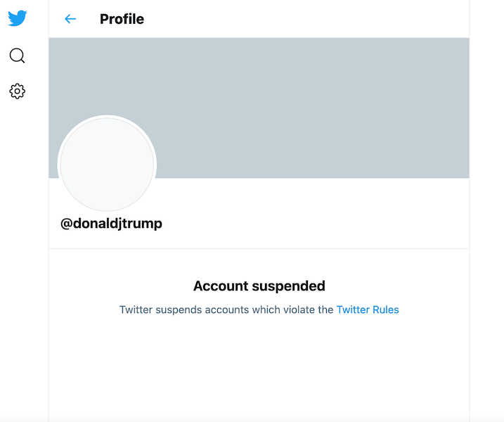Follow the blue 'Twitter Rules' hyperlink
Viewport: 504px width, 422px height.
(x=368, y=309)
